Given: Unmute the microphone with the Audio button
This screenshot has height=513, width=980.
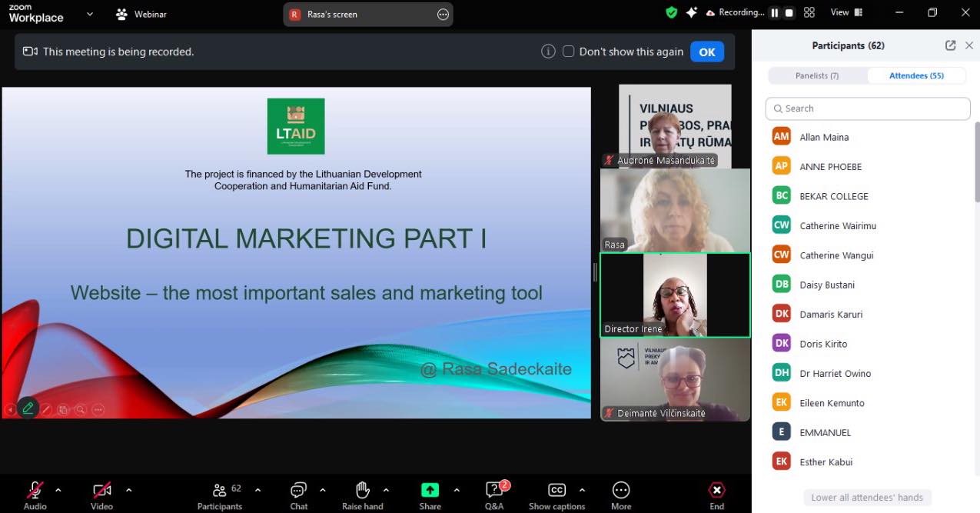Looking at the screenshot, I should click(x=35, y=491).
